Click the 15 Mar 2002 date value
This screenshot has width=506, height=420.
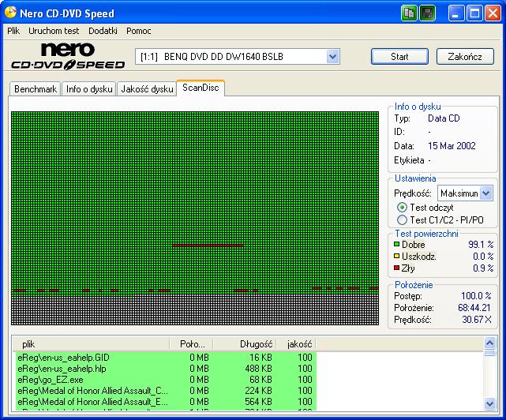[452, 146]
